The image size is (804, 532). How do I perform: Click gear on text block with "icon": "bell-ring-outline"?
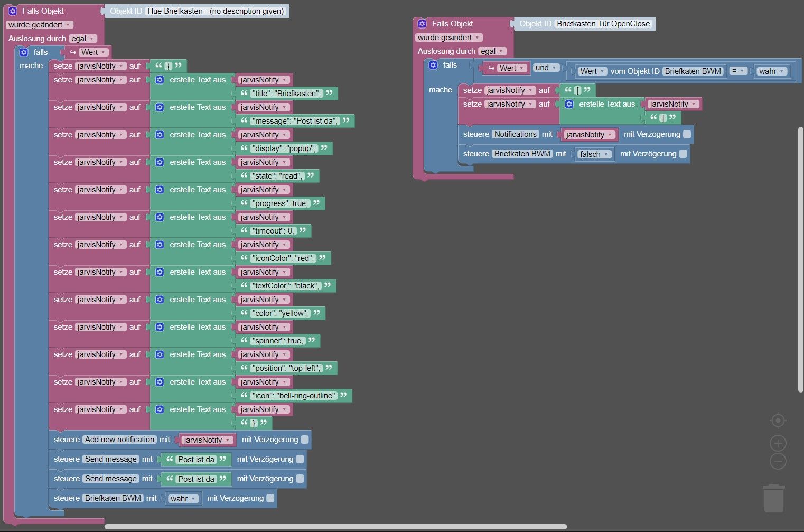click(160, 382)
